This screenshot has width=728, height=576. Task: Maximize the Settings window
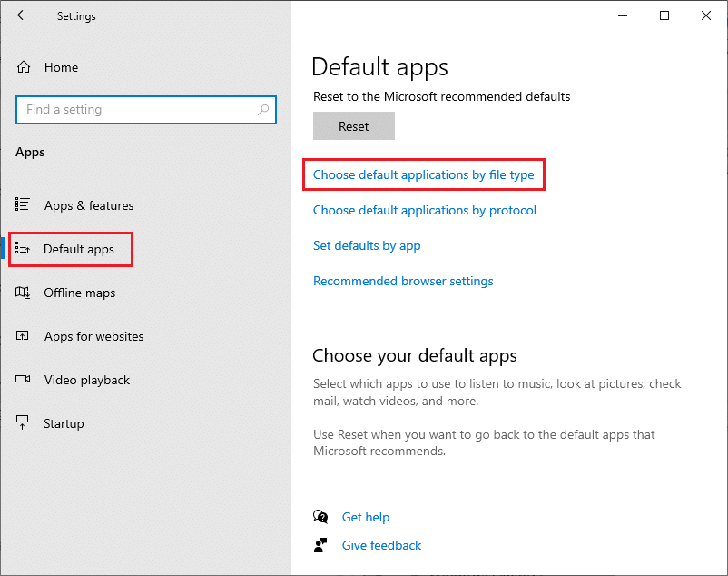coord(664,15)
